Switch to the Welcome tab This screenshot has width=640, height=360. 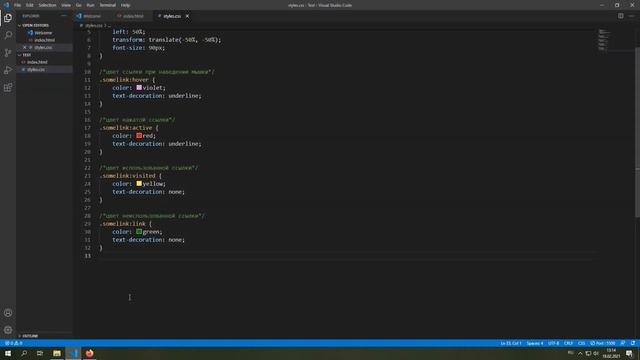coord(92,16)
